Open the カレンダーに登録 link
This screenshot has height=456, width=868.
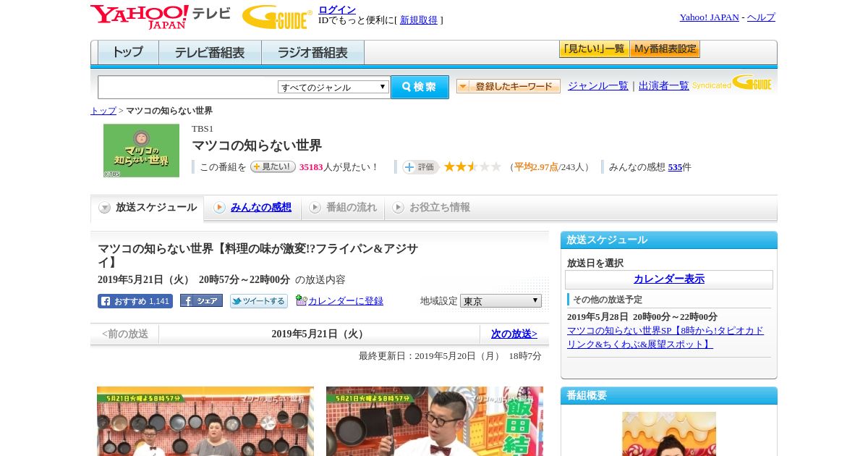click(346, 300)
